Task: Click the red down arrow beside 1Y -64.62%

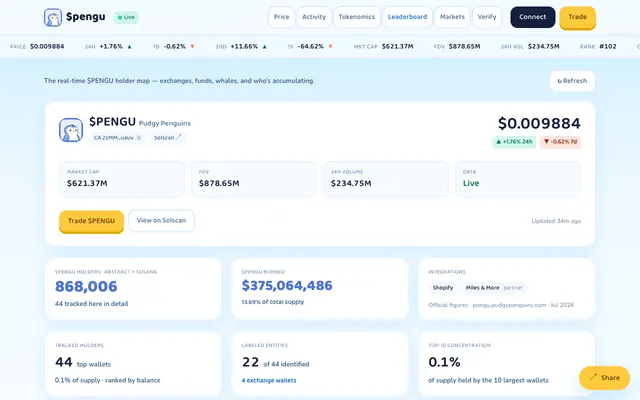Action: pos(330,47)
